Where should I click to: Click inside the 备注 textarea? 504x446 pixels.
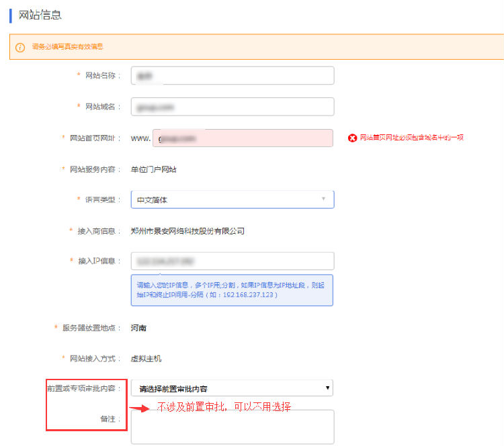pos(232,427)
